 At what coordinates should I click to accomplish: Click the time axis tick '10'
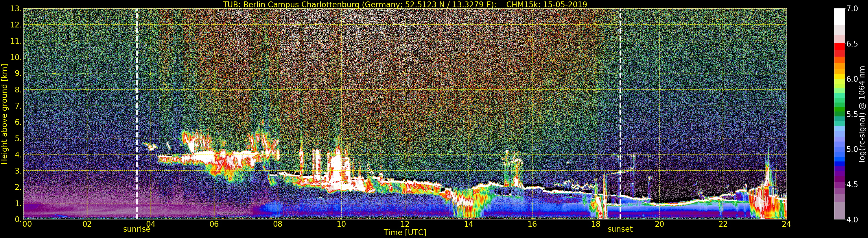341,224
